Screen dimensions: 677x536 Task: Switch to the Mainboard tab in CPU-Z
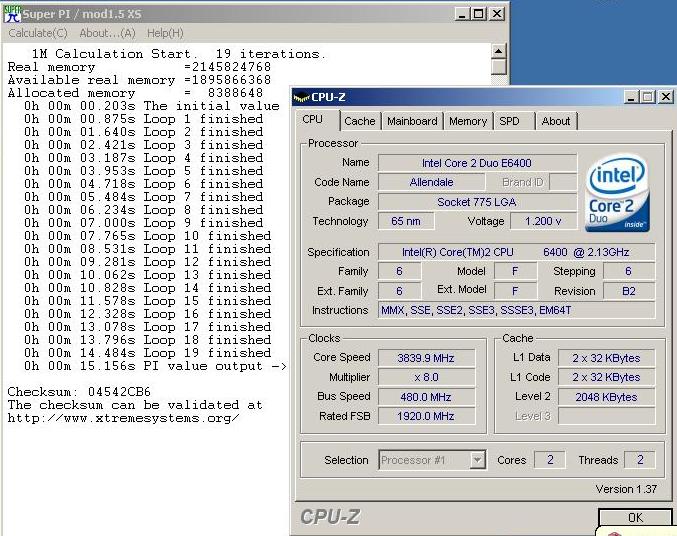(412, 121)
